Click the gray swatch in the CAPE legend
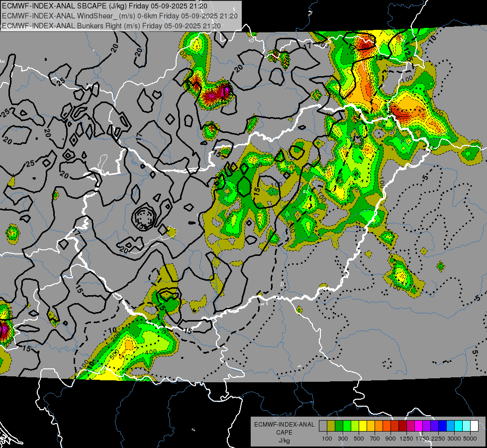This screenshot has height=448, width=487. pos(323,426)
